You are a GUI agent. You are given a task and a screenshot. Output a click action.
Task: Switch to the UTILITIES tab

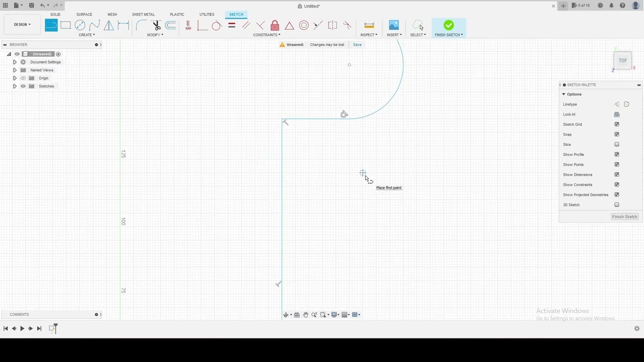pos(207,15)
